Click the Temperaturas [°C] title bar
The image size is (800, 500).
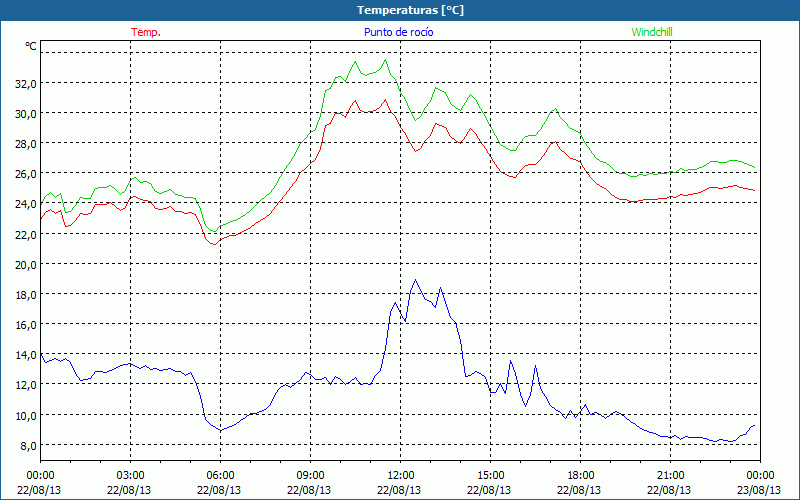point(400,10)
